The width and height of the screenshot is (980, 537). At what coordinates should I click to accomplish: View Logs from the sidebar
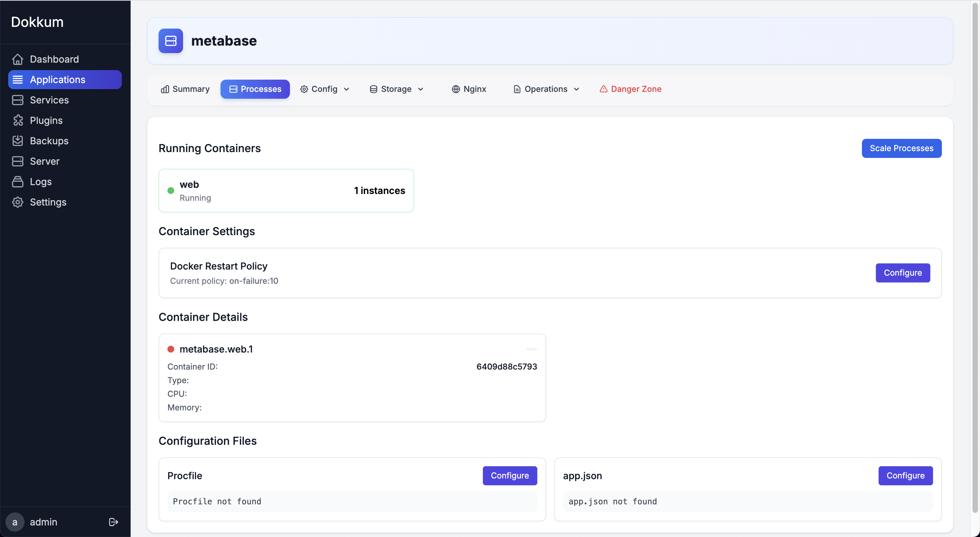pos(41,181)
